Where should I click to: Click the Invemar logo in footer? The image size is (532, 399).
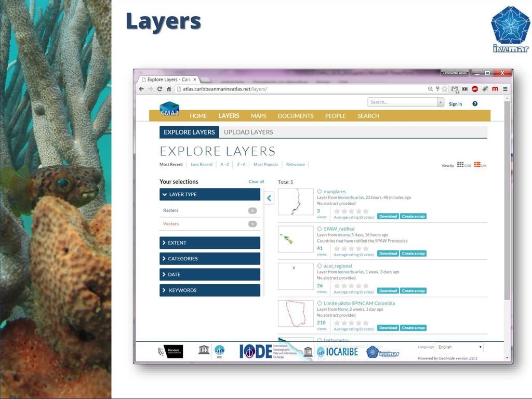click(383, 352)
